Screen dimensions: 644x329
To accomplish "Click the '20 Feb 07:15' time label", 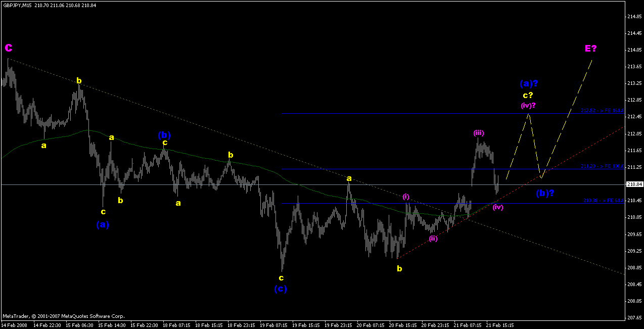I will 371,325.
